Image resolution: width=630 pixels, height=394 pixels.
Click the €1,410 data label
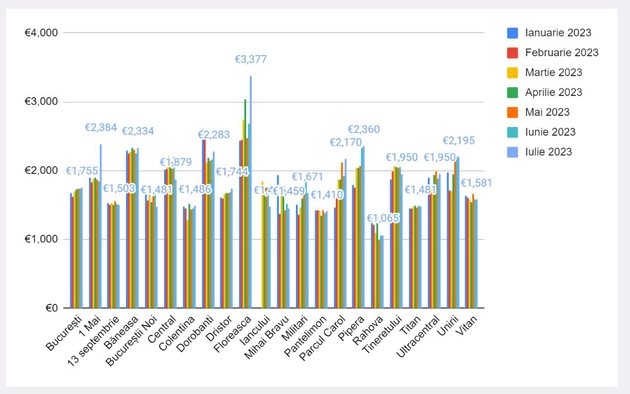[x=327, y=195]
